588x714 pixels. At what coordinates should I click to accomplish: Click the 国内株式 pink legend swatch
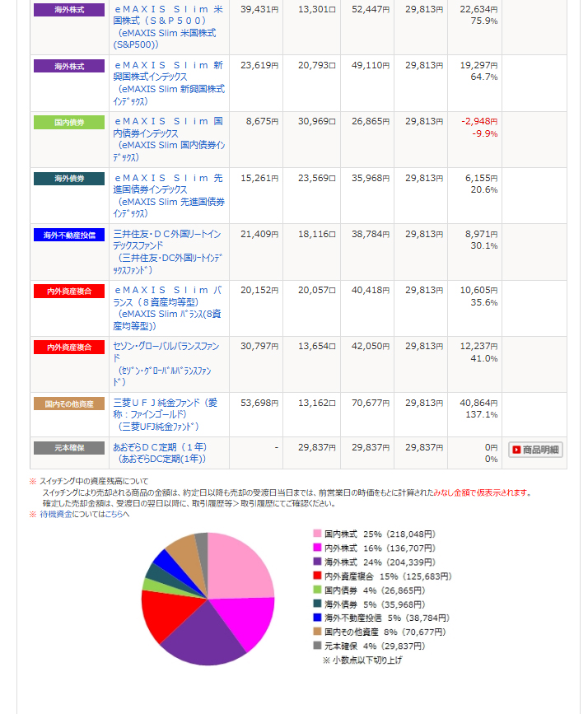[x=316, y=534]
